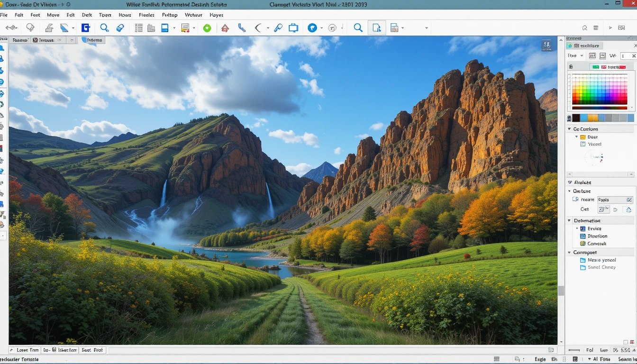Image resolution: width=637 pixels, height=364 pixels.
Task: Open the Move menu
Action: (x=53, y=15)
